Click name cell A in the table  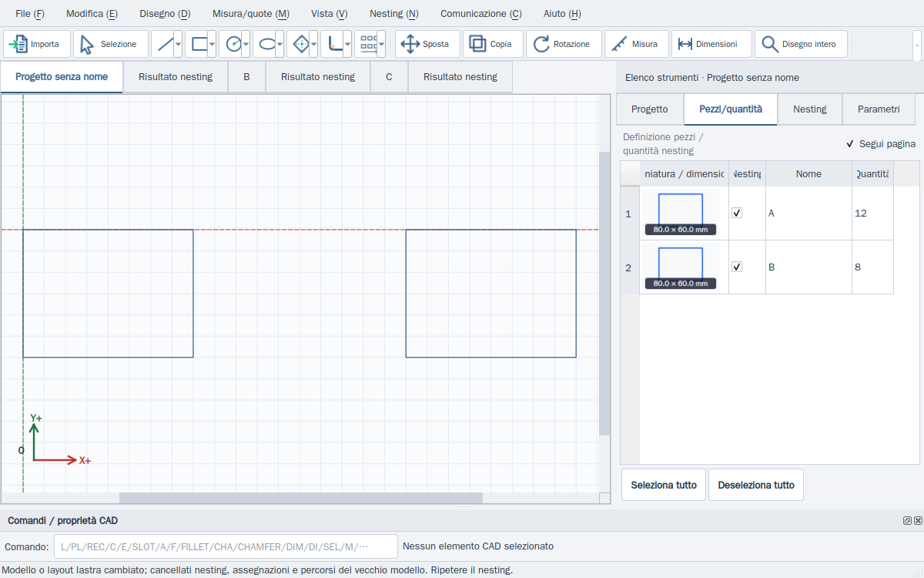808,213
